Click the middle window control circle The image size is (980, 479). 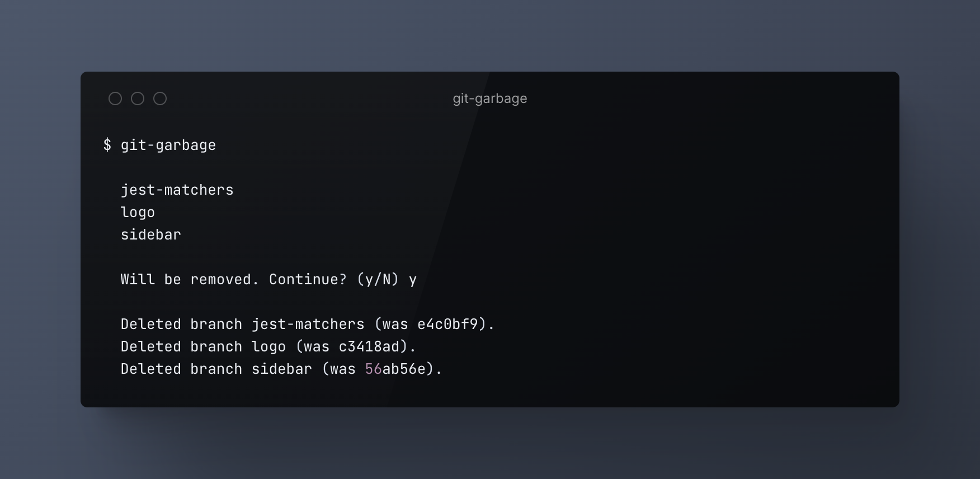[x=138, y=98]
